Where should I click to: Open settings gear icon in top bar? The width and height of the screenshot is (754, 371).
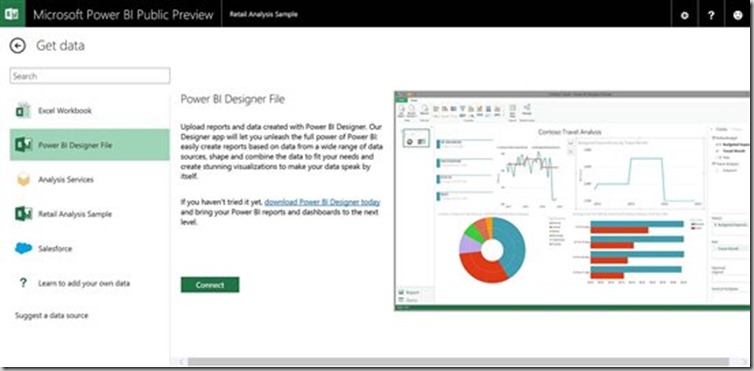point(684,15)
